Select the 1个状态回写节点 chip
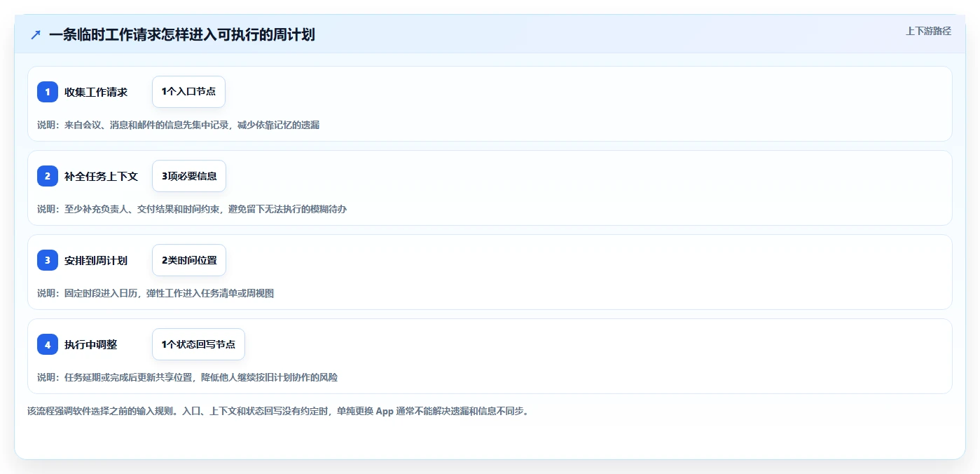Screen dimensions: 980x474 198,344
